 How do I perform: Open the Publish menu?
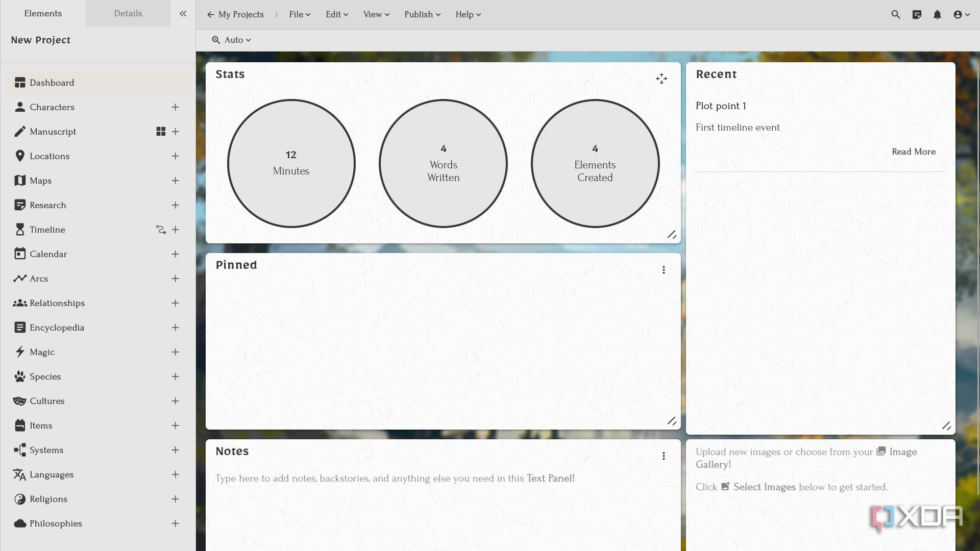422,14
